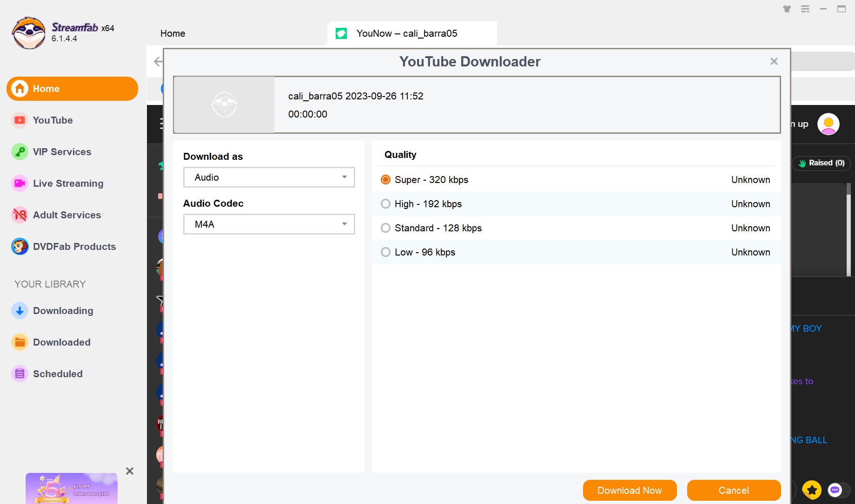855x504 pixels.
Task: Click the 00:00:00 duration text
Action: click(308, 114)
